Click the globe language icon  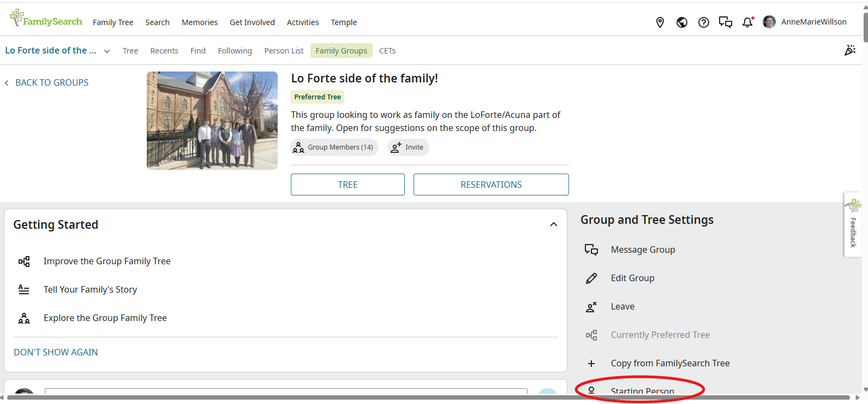[x=682, y=22]
